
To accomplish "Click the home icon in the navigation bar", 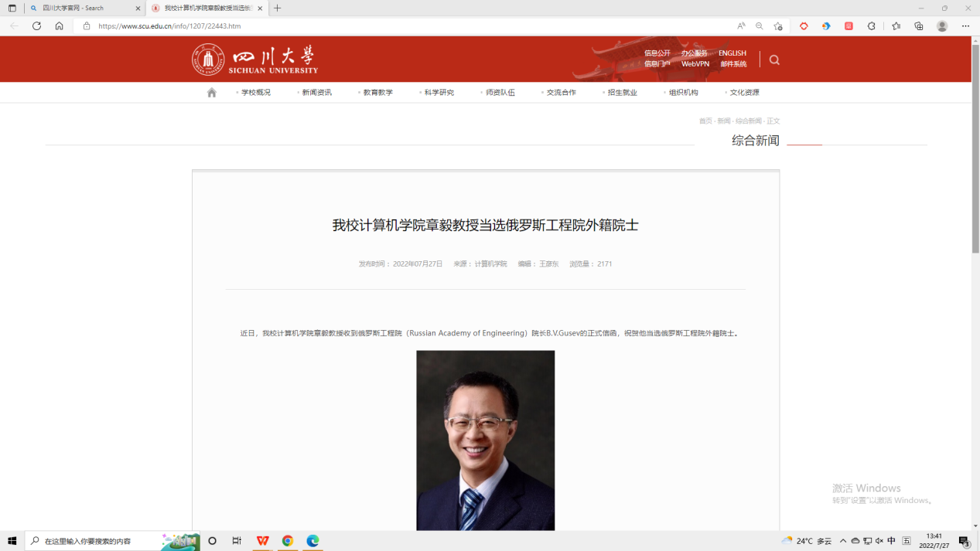I will coord(211,91).
